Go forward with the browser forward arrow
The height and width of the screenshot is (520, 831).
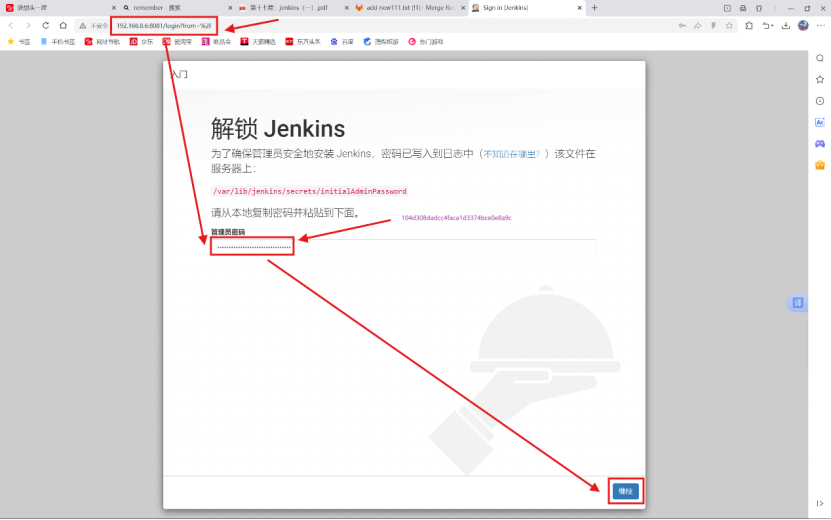[28, 25]
